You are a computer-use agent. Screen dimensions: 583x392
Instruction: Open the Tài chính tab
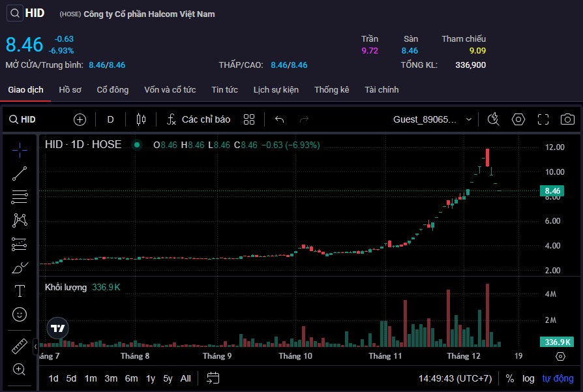coord(381,89)
